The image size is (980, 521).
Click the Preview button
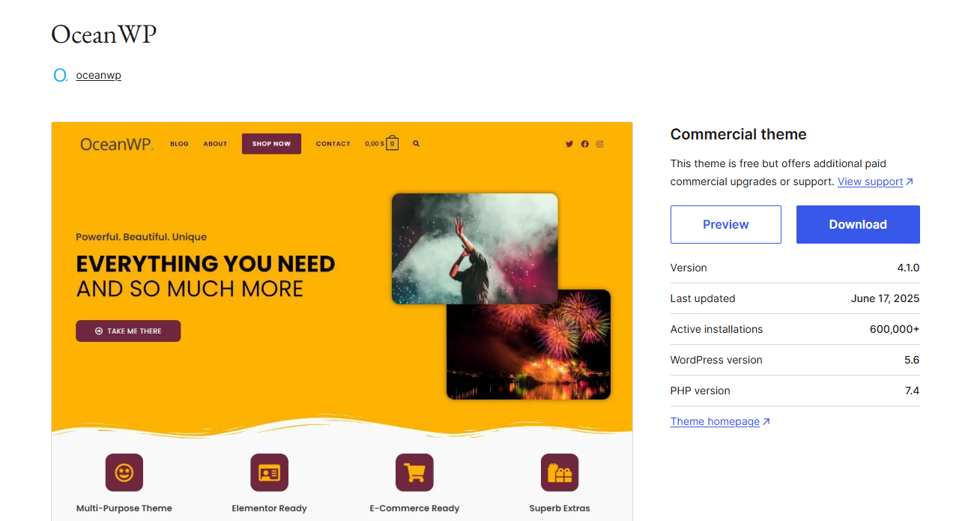tap(725, 224)
